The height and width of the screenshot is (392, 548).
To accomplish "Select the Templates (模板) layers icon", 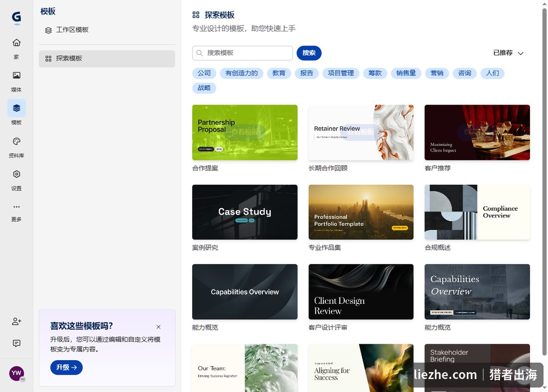I will 16,108.
